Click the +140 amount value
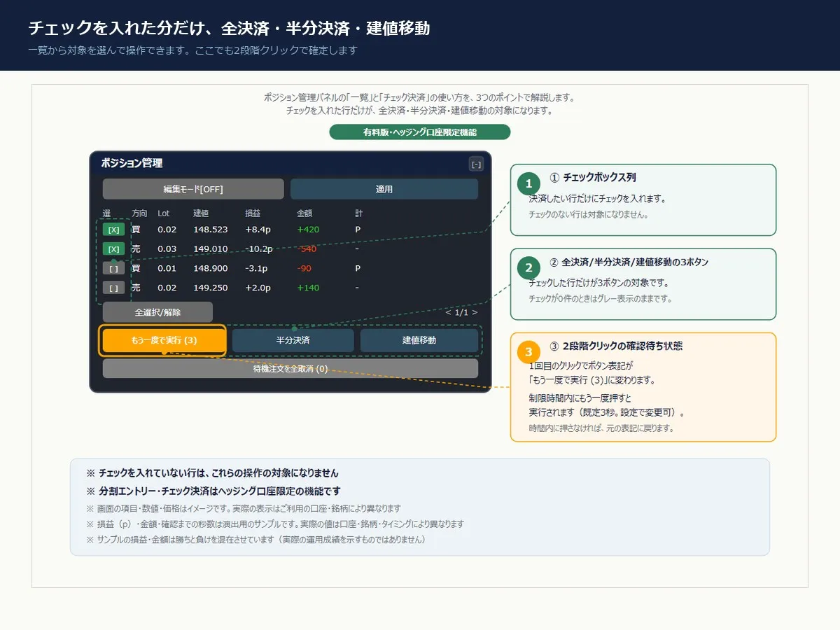 tap(308, 288)
